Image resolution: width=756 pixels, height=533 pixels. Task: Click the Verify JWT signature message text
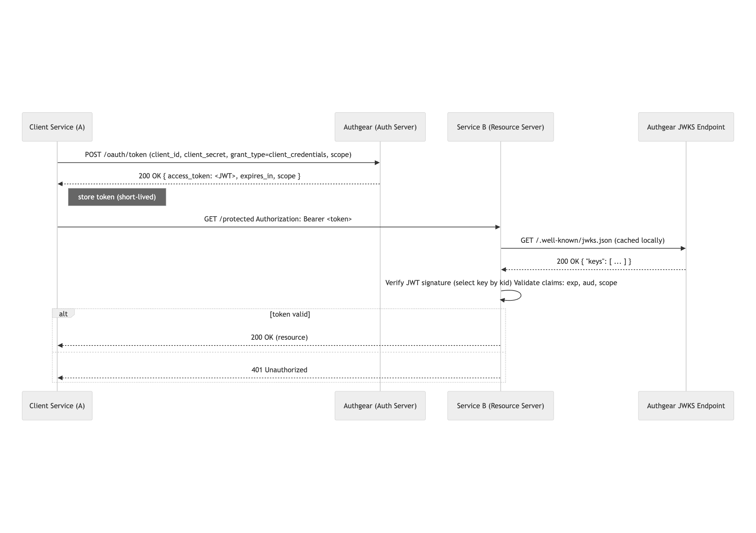point(501,283)
